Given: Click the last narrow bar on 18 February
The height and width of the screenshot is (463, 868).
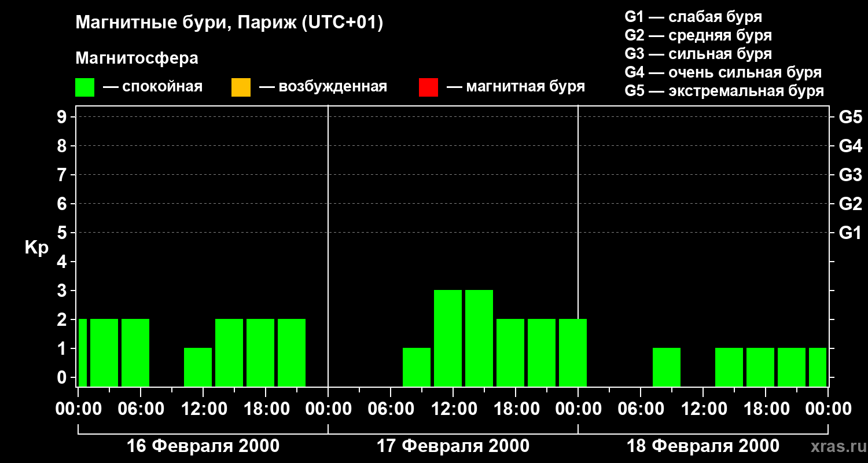Looking at the screenshot, I should point(818,367).
